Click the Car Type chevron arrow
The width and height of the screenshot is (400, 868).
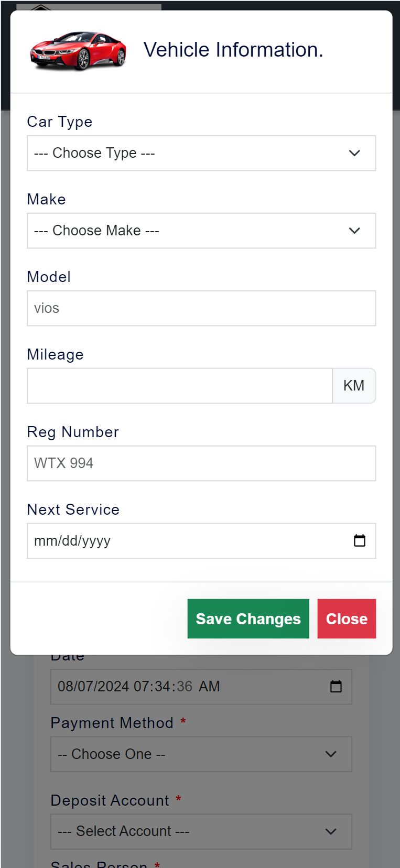354,153
